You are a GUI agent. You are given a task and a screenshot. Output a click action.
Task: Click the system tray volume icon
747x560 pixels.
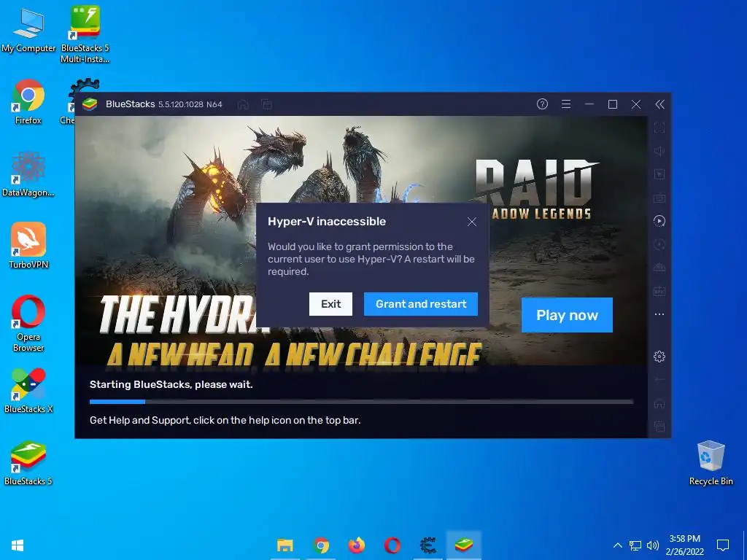click(x=653, y=545)
